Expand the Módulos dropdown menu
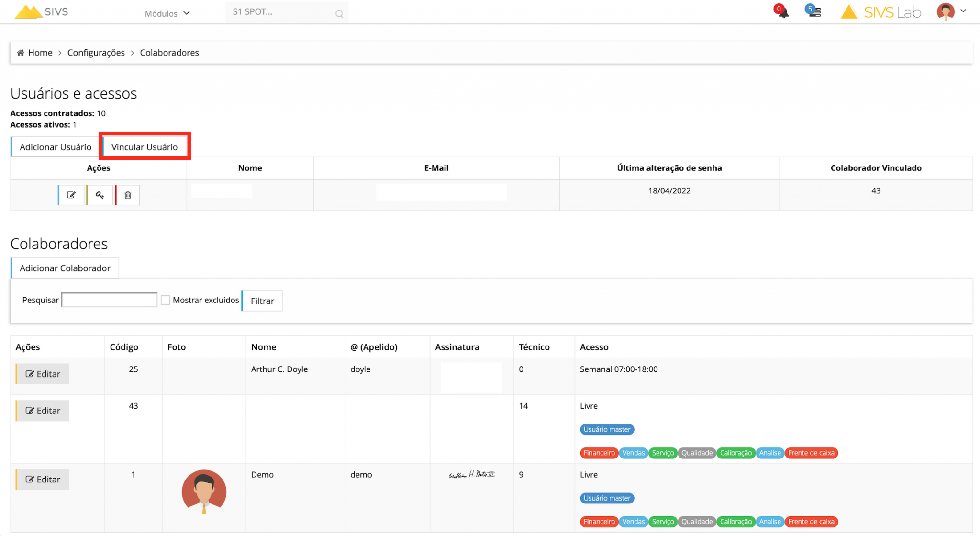Image resolution: width=980 pixels, height=536 pixels. point(167,13)
